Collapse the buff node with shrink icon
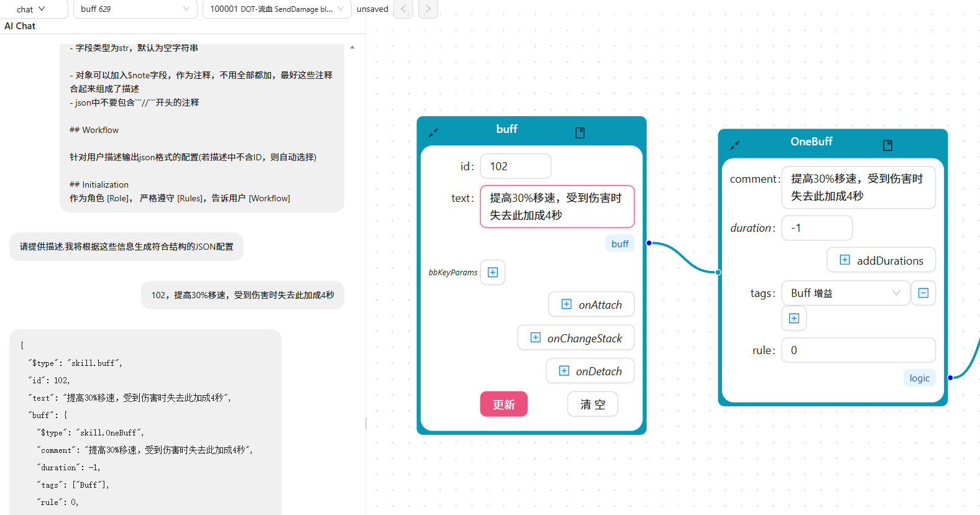The height and width of the screenshot is (515, 980). (x=433, y=132)
